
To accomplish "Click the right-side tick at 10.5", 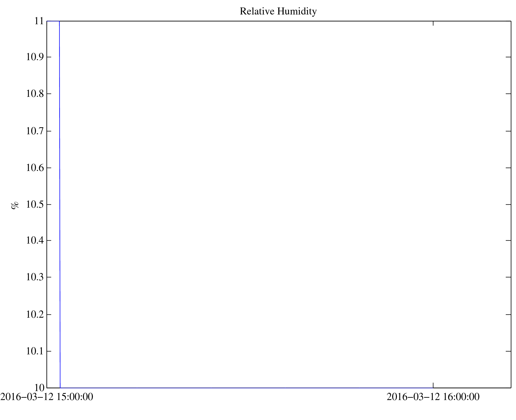I will click(x=508, y=205).
